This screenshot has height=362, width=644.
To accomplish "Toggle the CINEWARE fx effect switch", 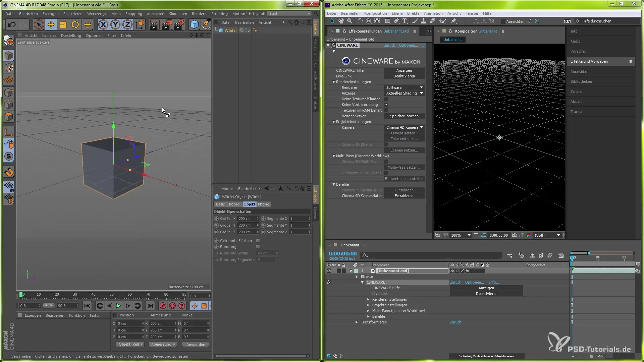I will tap(329, 282).
